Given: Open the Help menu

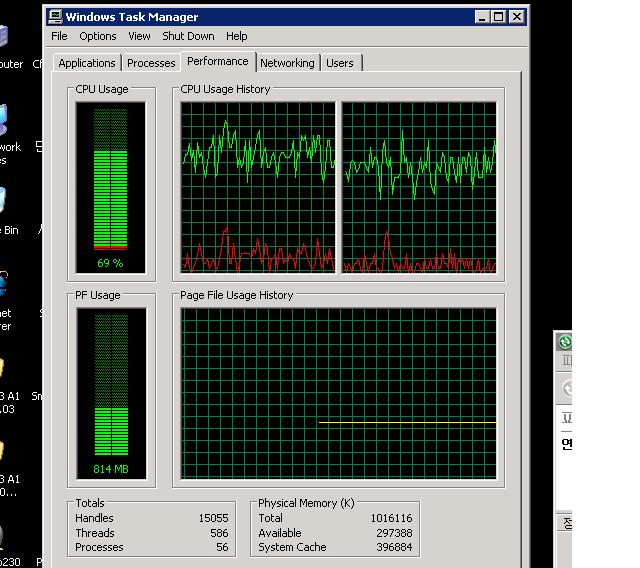Looking at the screenshot, I should click(x=237, y=36).
